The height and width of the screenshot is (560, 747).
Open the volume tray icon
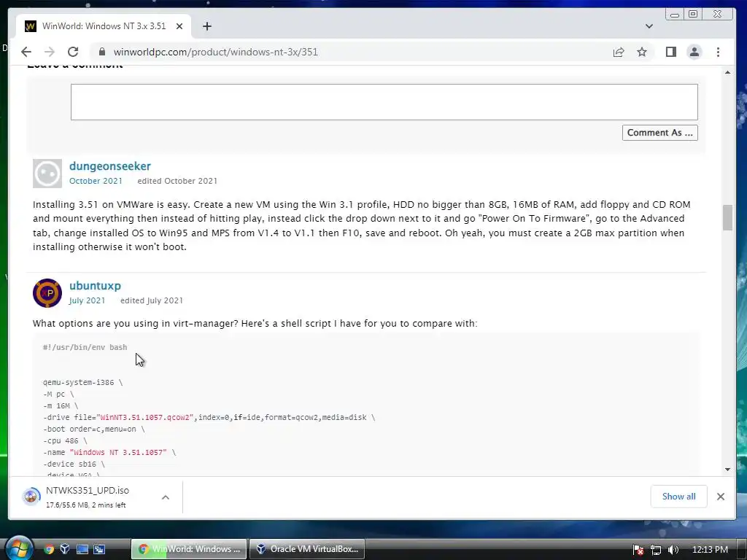pos(673,550)
